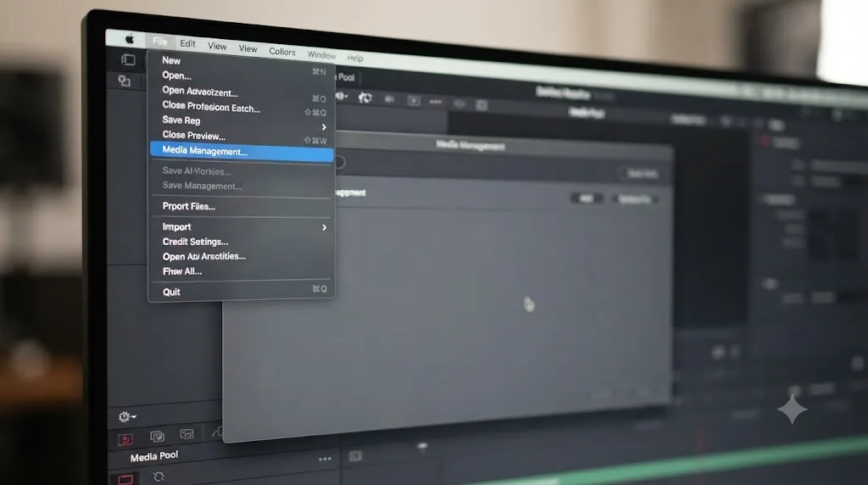This screenshot has width=868, height=485.
Task: Click the Media Management dialog title bar
Action: pyautogui.click(x=504, y=146)
